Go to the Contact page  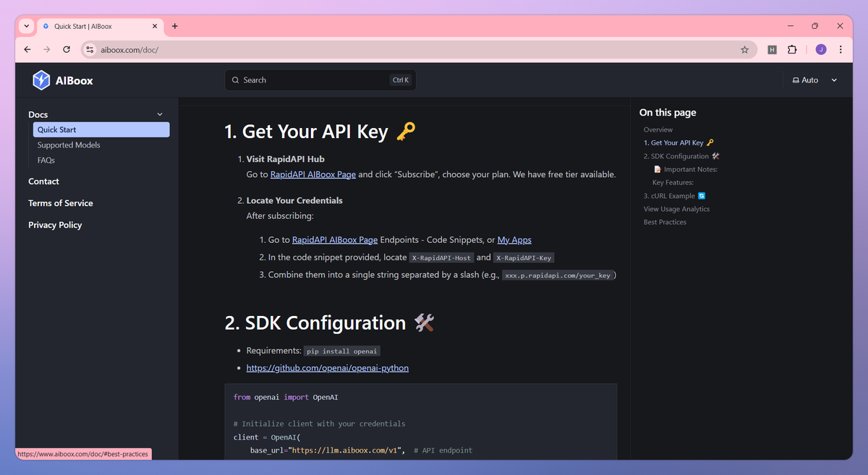[x=43, y=181]
